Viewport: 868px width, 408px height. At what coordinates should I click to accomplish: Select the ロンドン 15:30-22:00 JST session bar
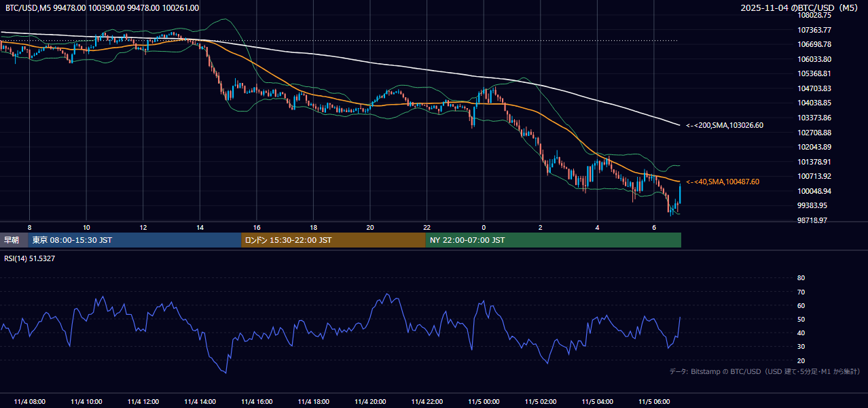[333, 240]
